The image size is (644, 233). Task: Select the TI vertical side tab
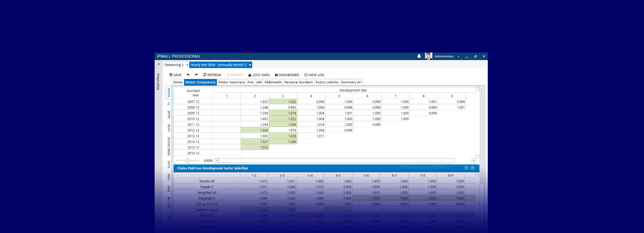[169, 104]
